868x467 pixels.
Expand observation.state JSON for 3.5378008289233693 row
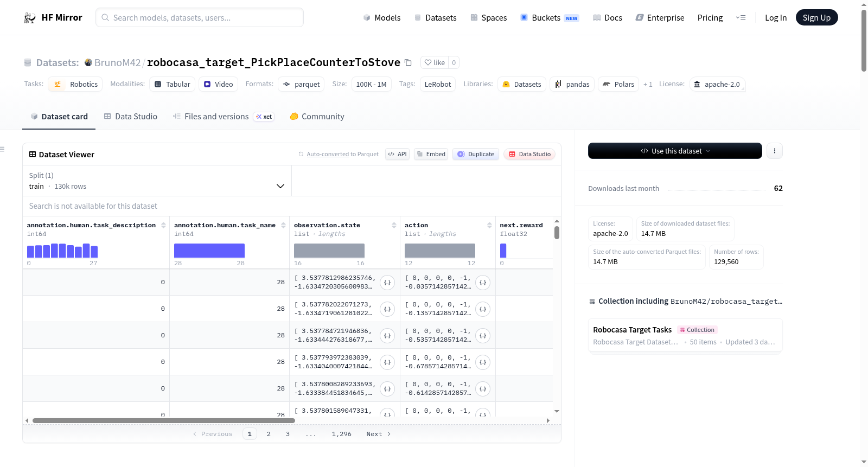coord(387,389)
